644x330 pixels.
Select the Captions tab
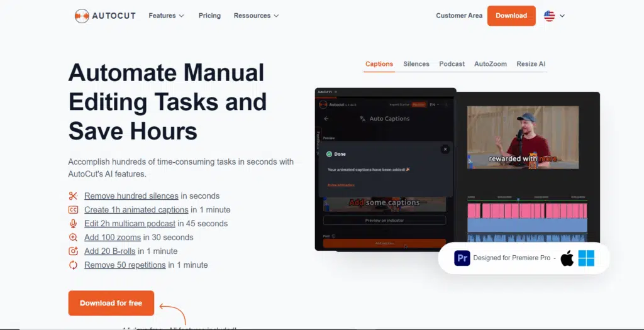[379, 64]
